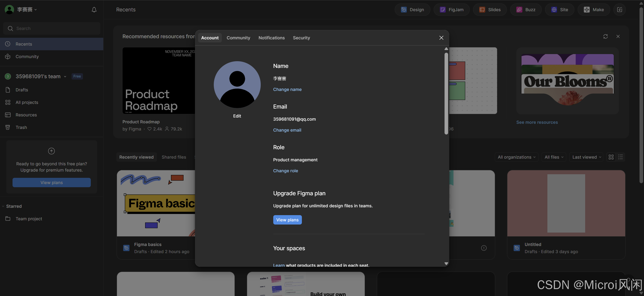Click the notification bell
The width and height of the screenshot is (644, 296).
[x=94, y=9]
